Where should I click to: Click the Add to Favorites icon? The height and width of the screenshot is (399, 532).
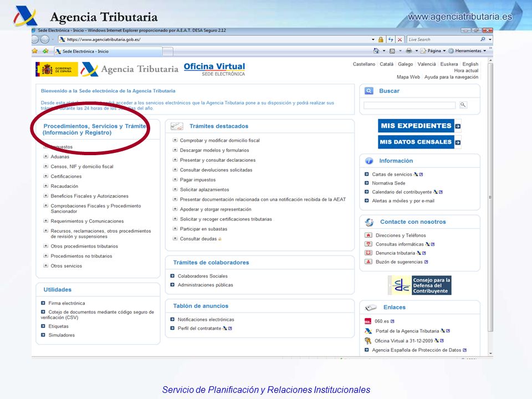(x=45, y=51)
